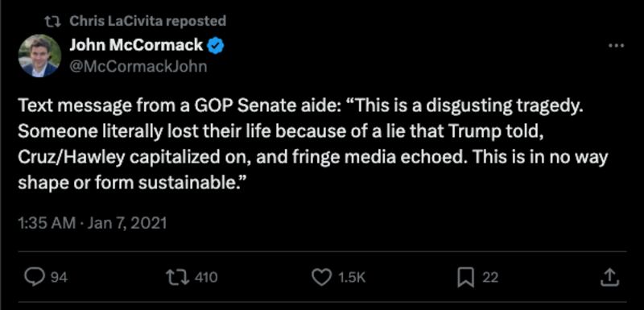
Task: Click the @McCormackJohn handle
Action: point(138,66)
